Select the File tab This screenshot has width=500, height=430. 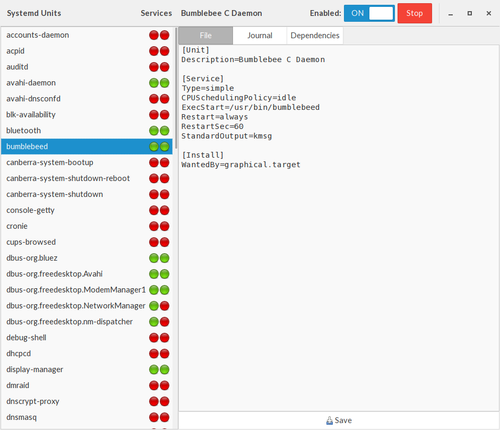(206, 35)
